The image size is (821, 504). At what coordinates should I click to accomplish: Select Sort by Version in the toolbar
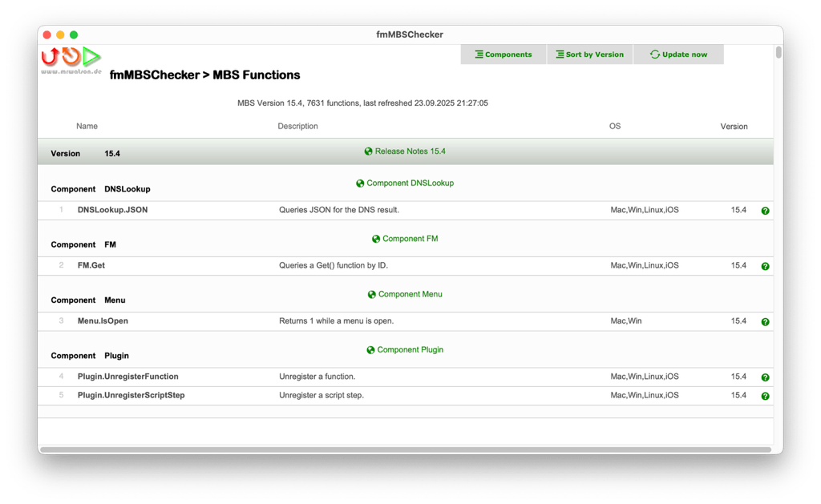pos(589,54)
